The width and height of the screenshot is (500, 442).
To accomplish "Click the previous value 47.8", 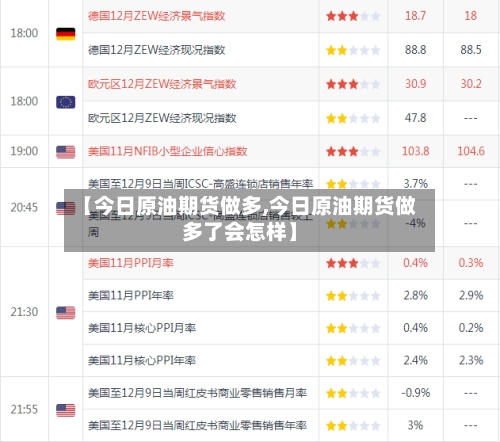I will [x=415, y=118].
